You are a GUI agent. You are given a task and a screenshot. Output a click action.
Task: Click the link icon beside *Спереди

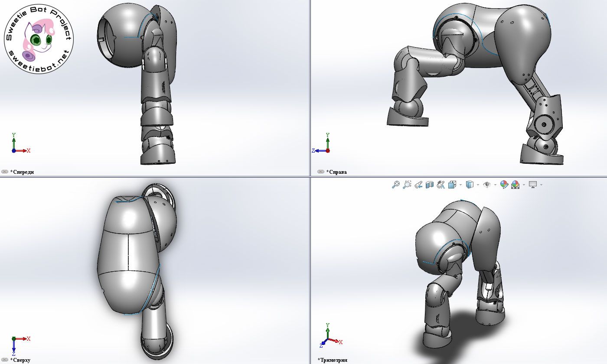coord(5,172)
